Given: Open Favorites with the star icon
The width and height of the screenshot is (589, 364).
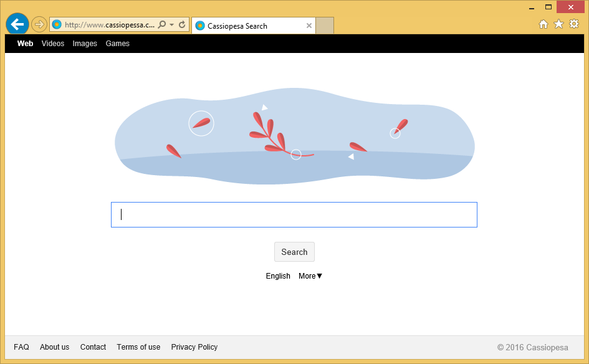Looking at the screenshot, I should tap(558, 24).
